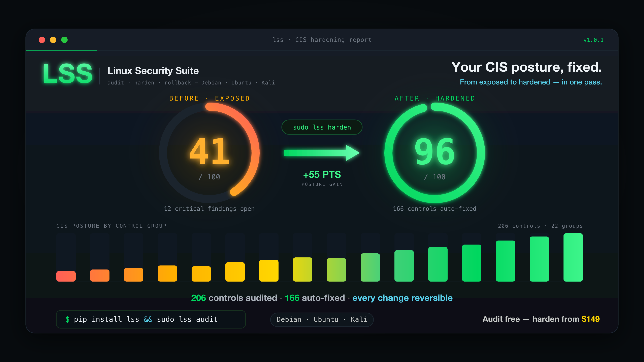
Task: Click the bright yellow bar in chart
Action: click(x=269, y=270)
